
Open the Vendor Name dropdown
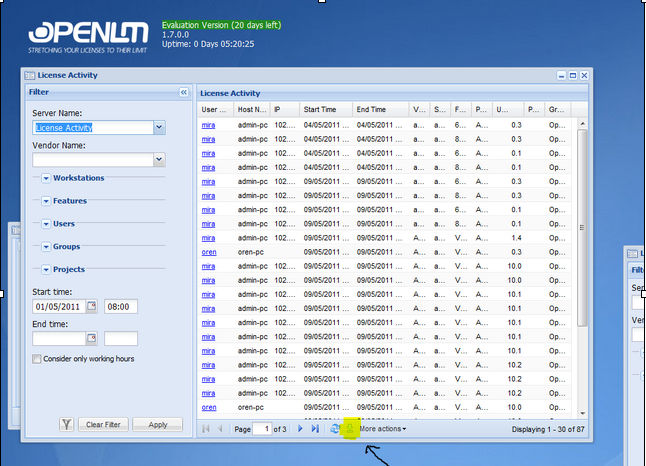point(159,159)
